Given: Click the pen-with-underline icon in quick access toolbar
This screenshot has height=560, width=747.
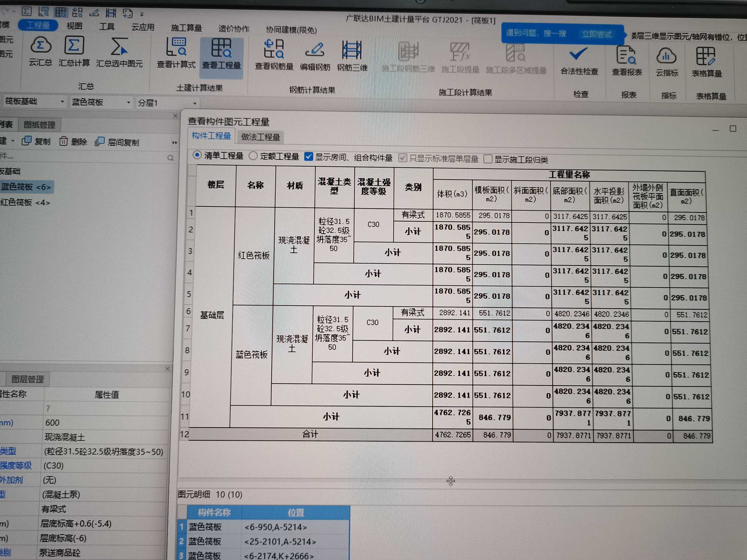Looking at the screenshot, I should (x=94, y=13).
